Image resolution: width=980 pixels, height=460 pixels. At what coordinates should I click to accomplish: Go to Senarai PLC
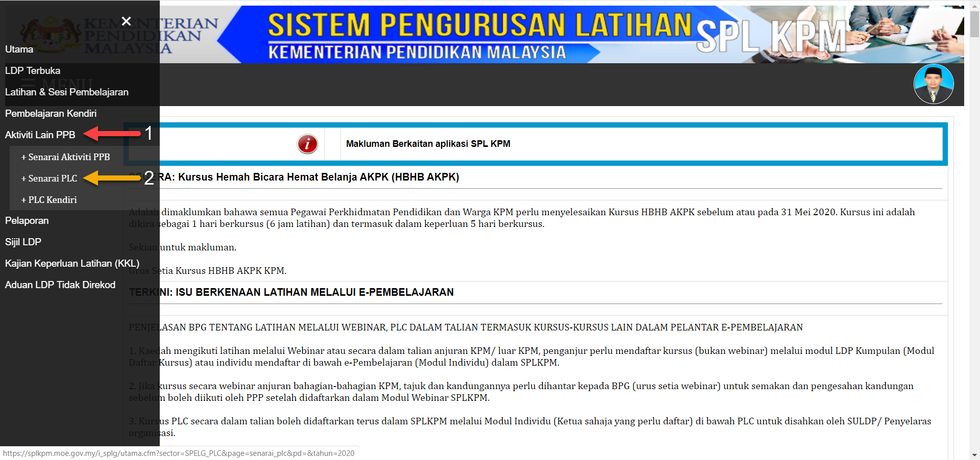tap(49, 178)
